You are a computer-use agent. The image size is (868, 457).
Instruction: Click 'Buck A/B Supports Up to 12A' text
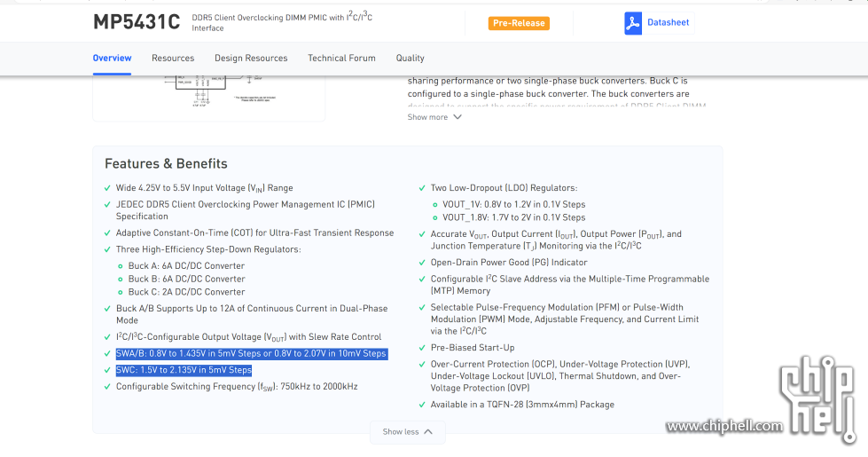click(x=251, y=315)
